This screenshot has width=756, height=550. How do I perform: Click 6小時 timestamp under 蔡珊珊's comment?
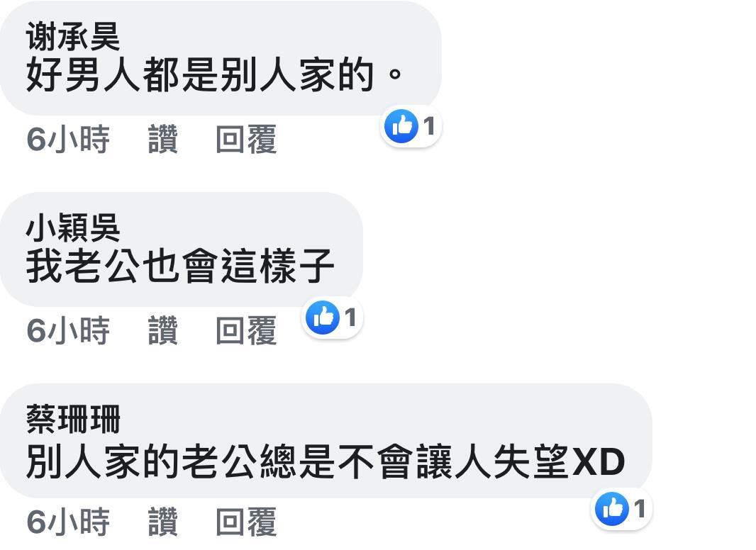coord(69,522)
